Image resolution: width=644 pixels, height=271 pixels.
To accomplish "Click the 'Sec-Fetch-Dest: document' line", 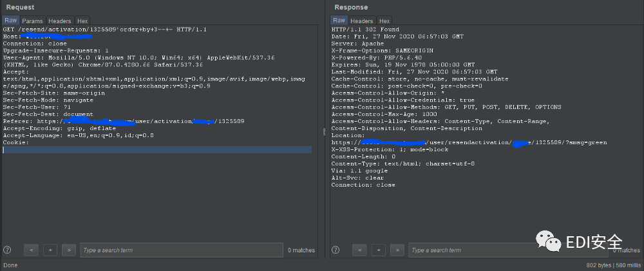I will pos(48,114).
